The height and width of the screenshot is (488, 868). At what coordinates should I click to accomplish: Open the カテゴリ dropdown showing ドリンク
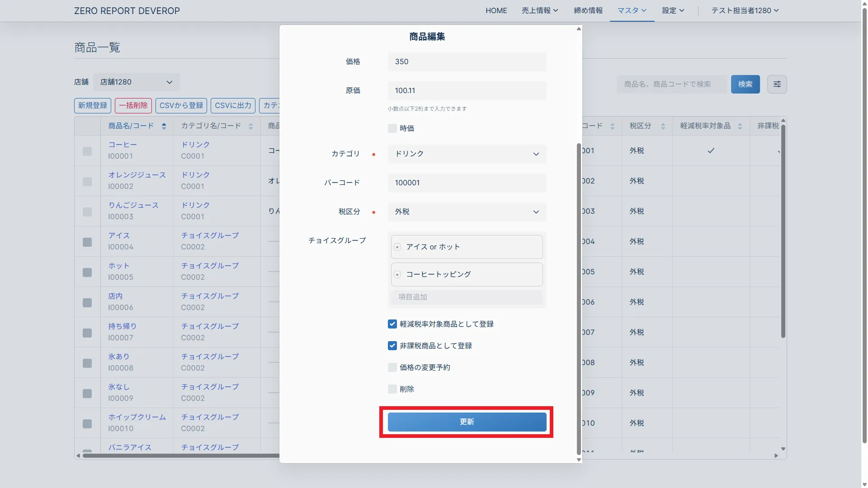click(x=467, y=154)
